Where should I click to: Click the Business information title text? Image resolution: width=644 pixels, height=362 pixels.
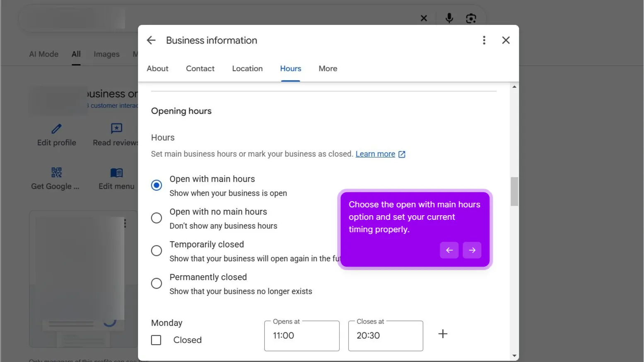[212, 40]
